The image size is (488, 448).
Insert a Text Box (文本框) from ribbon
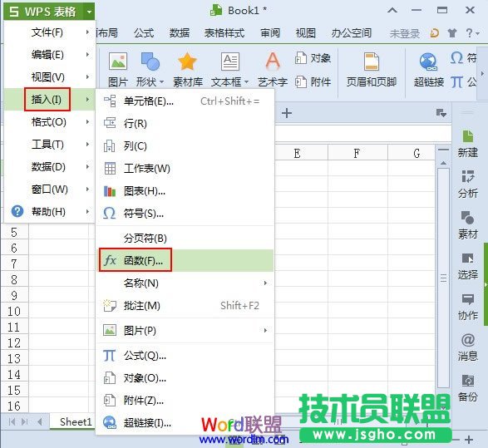[x=230, y=69]
